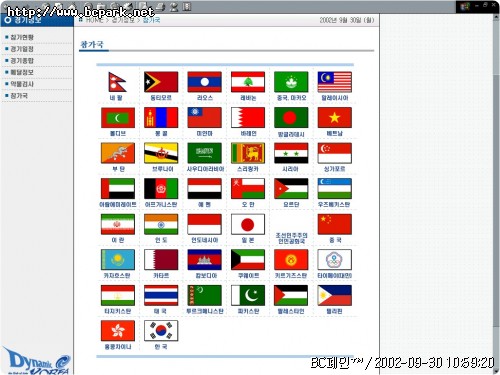This screenshot has width=500, height=375.
Task: Click the Kazakhstan flag
Action: pyautogui.click(x=118, y=260)
